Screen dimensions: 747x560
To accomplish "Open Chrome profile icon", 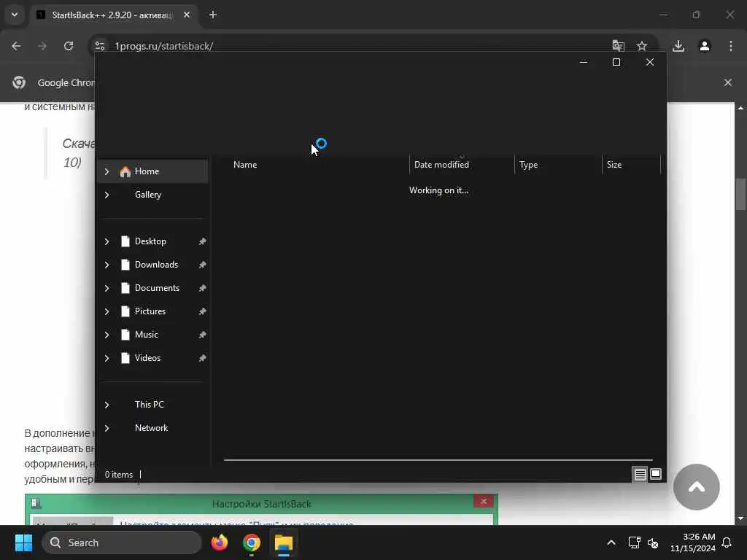I will click(x=705, y=46).
